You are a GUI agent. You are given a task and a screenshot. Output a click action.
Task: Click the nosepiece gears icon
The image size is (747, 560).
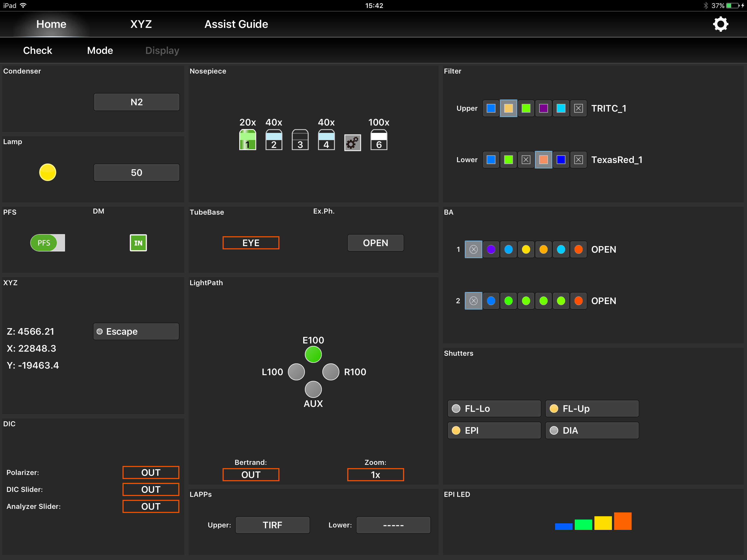tap(352, 142)
